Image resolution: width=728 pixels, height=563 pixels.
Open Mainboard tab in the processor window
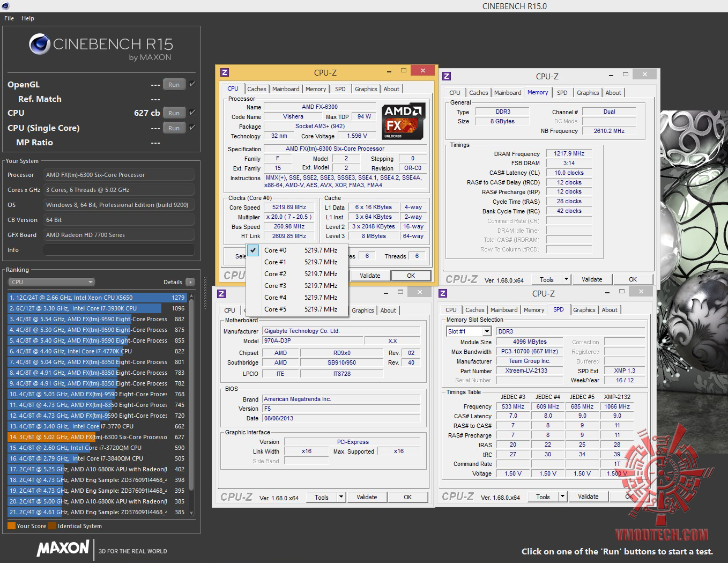[x=286, y=89]
